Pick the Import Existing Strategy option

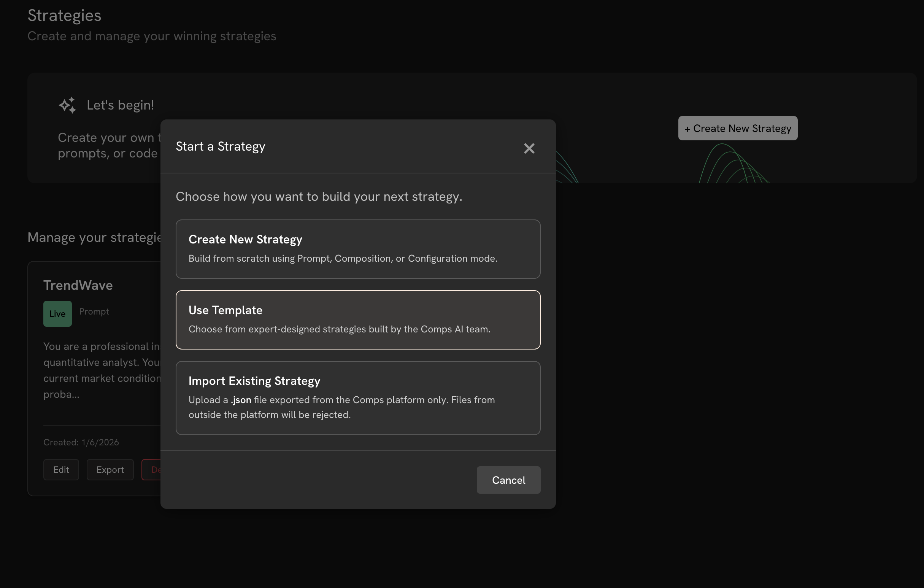click(358, 397)
